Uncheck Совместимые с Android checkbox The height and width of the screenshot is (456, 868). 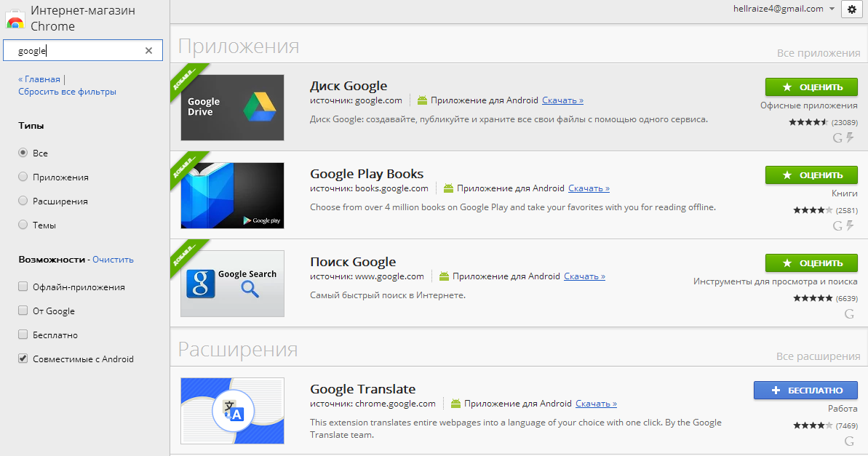(23, 358)
